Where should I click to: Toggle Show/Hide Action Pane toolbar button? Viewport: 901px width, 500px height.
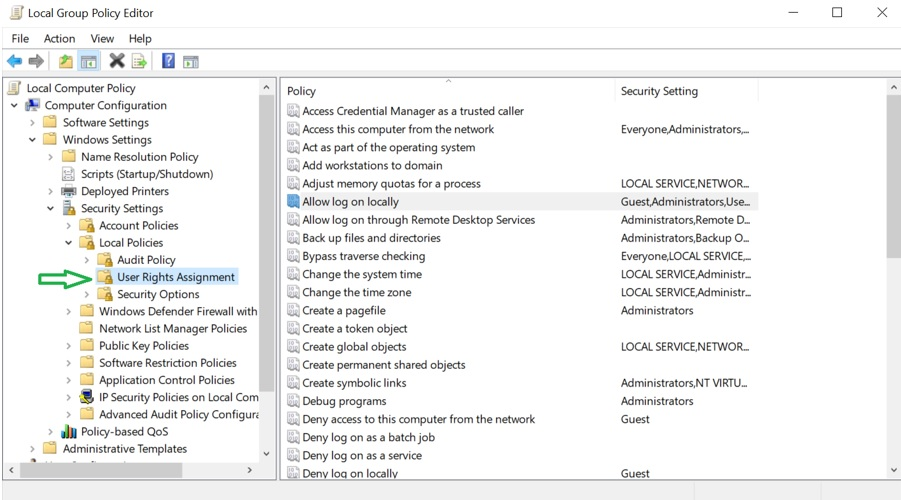(191, 62)
